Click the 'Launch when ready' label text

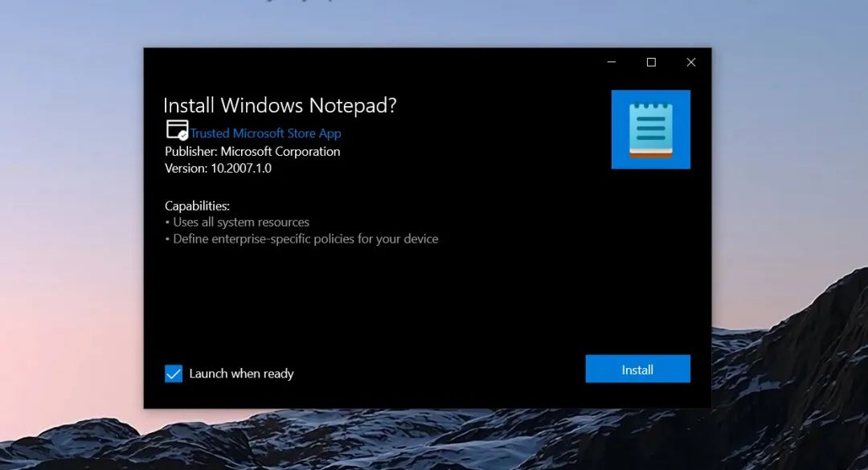[x=241, y=374]
